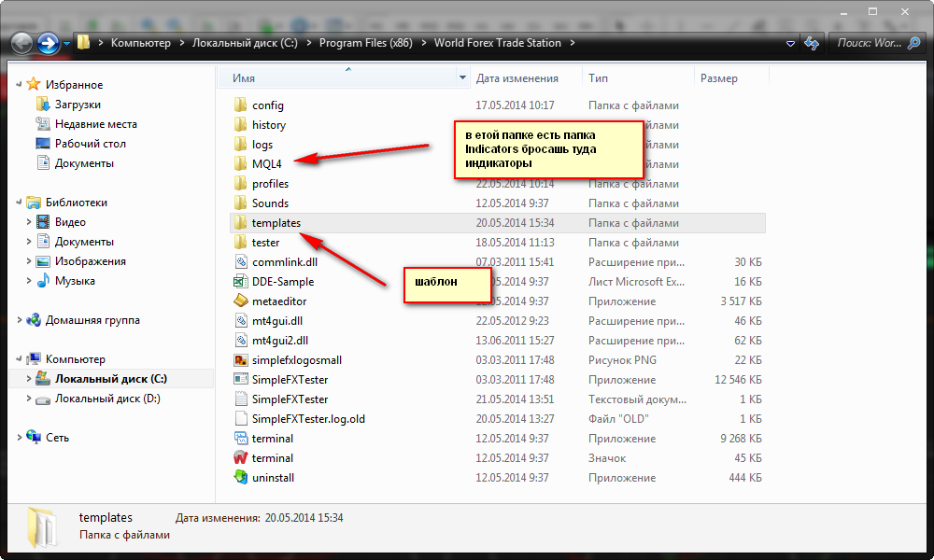Screen dimensions: 934x560
Task: Select the tester folder icon
Action: 241,243
